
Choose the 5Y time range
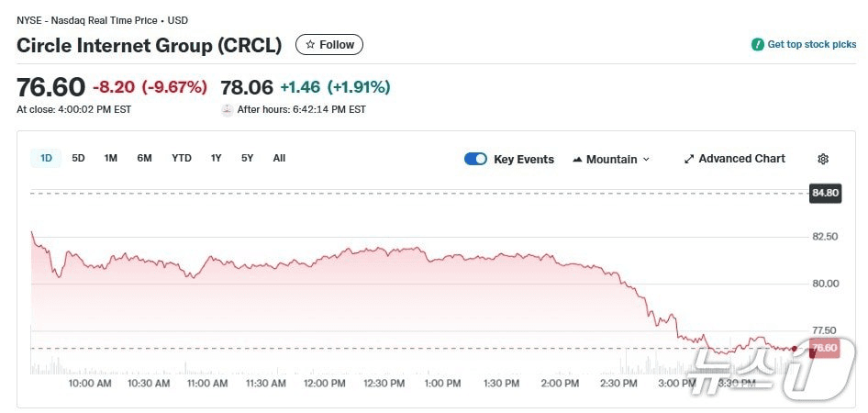(x=247, y=158)
